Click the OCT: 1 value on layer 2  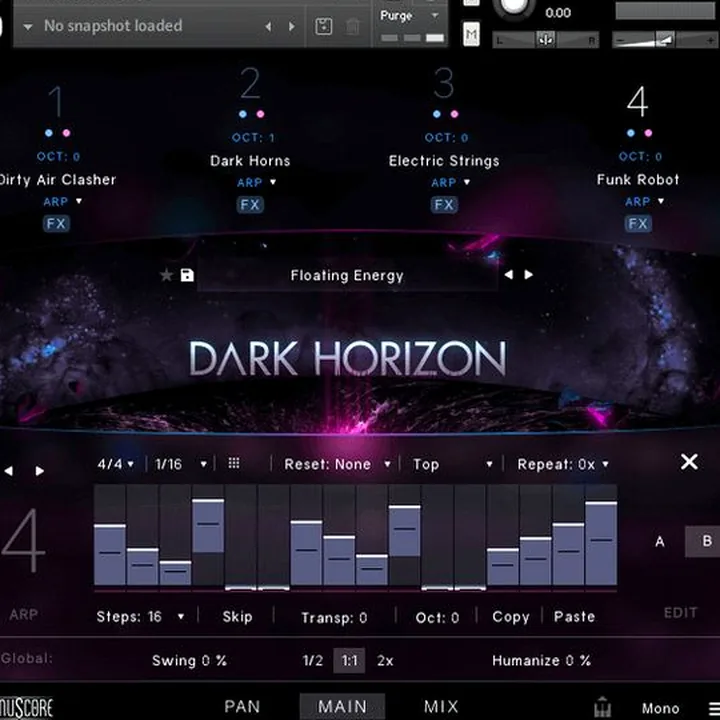coord(253,137)
